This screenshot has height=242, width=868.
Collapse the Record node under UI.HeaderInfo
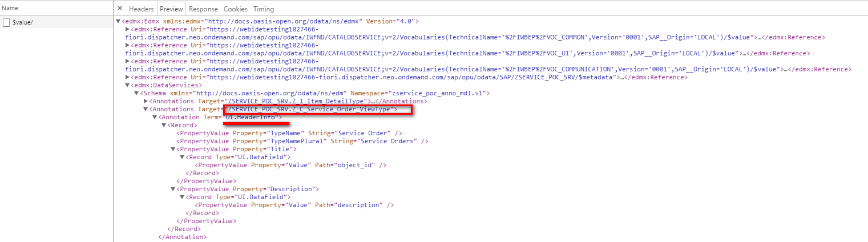(164, 125)
